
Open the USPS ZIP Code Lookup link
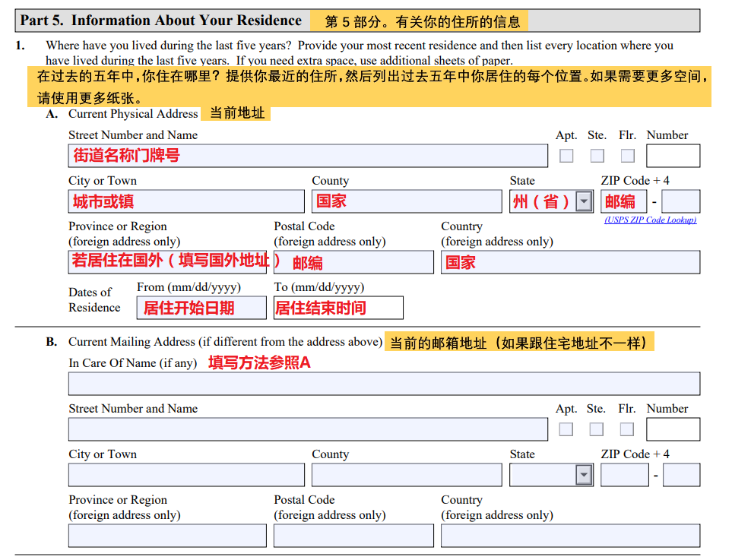pos(650,220)
